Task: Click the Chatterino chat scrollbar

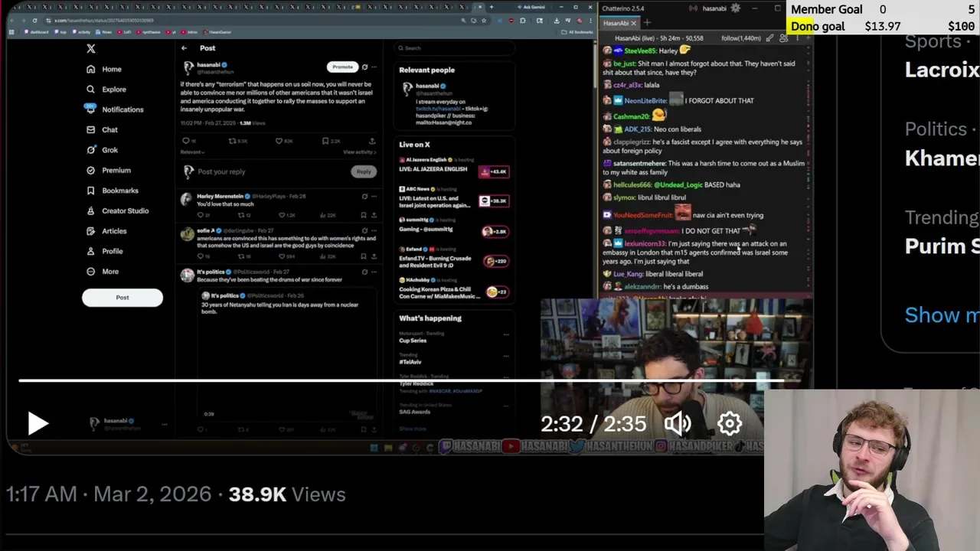Action: point(809,168)
